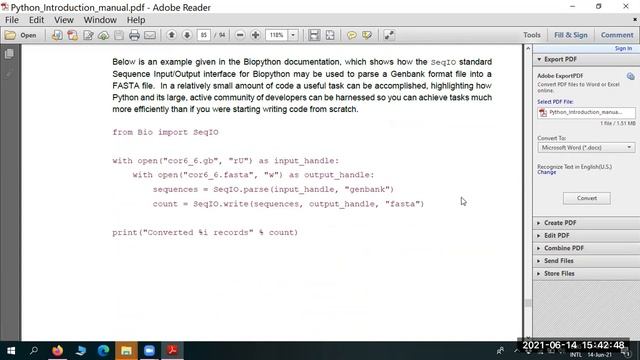Image resolution: width=640 pixels, height=360 pixels.
Task: Switch to the Fill & Sign pane
Action: coord(571,35)
